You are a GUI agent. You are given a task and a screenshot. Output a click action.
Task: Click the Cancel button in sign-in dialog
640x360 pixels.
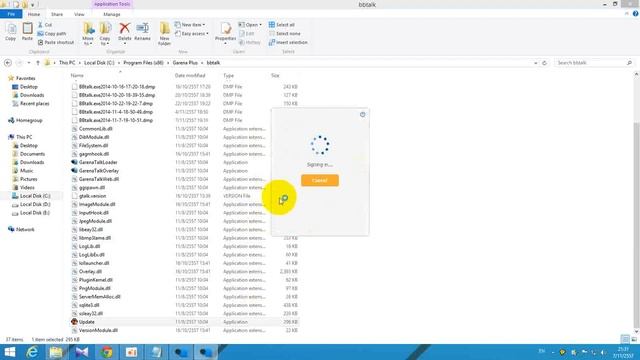pyautogui.click(x=320, y=180)
